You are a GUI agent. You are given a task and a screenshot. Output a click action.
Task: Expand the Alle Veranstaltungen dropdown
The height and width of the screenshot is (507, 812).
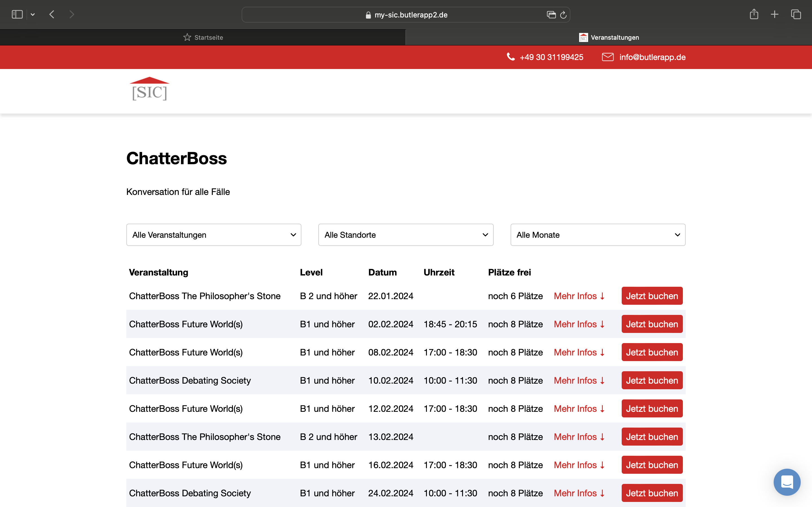[x=213, y=235]
